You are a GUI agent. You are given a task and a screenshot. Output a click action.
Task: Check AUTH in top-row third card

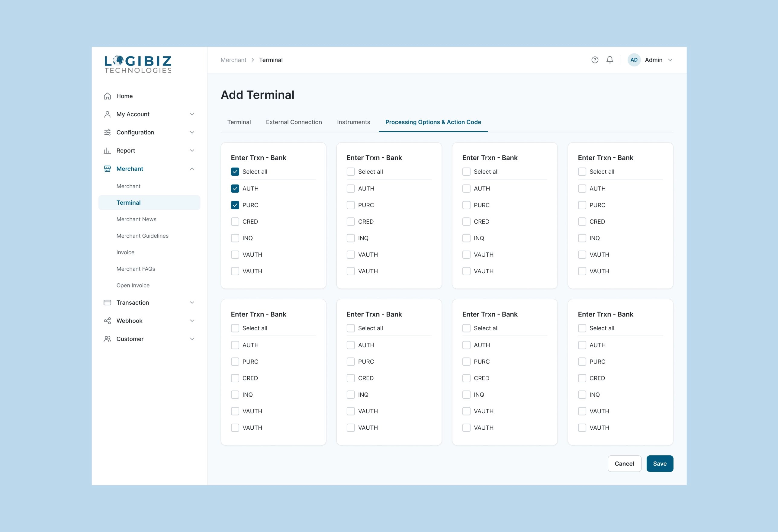coord(466,188)
